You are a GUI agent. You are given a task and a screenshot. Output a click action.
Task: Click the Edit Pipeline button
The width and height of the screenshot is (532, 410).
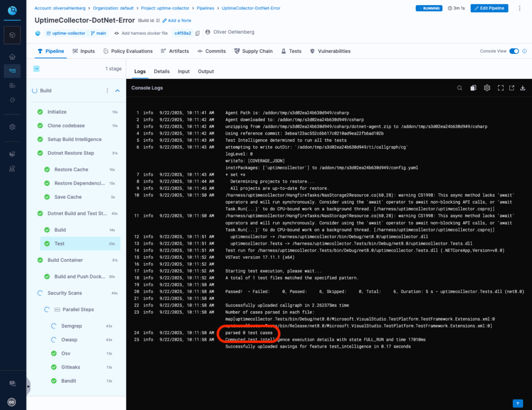[489, 8]
